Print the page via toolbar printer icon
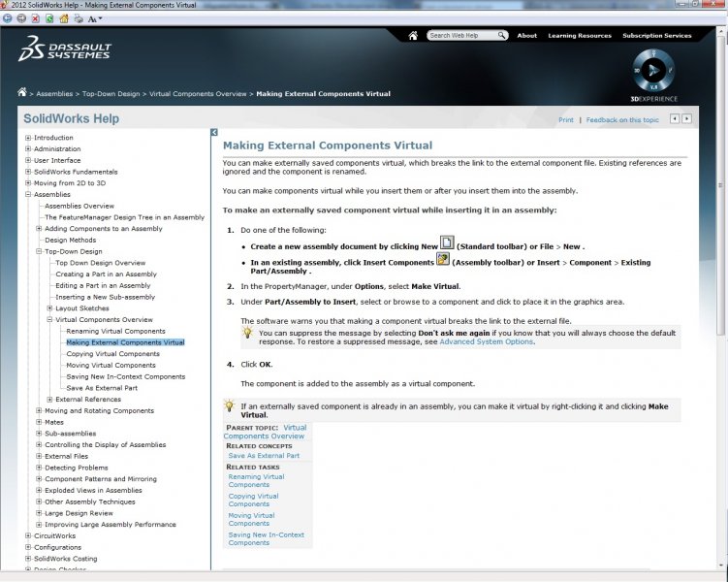The width and height of the screenshot is (728, 582). (79, 18)
